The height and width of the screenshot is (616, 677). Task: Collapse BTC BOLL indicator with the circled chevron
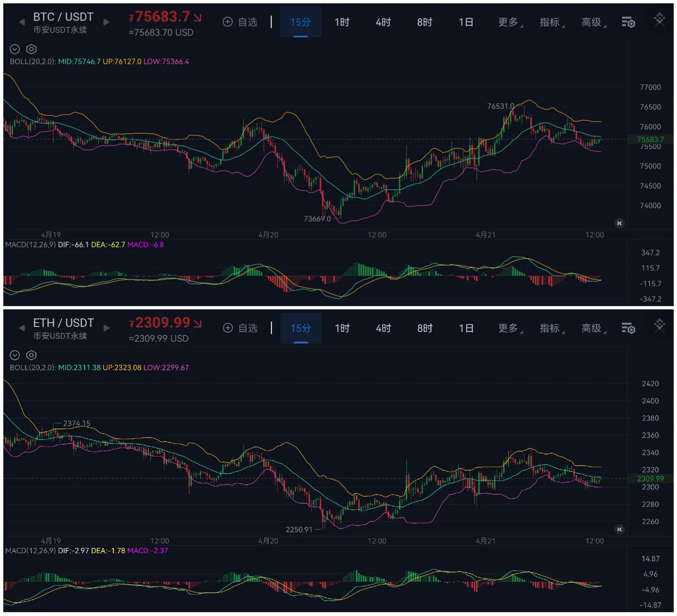coord(15,50)
